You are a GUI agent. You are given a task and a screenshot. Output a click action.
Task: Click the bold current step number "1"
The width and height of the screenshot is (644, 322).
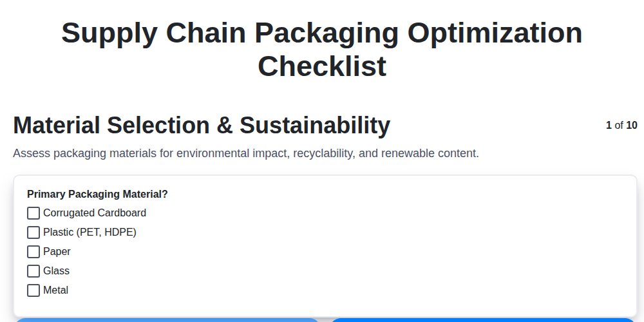pos(609,126)
